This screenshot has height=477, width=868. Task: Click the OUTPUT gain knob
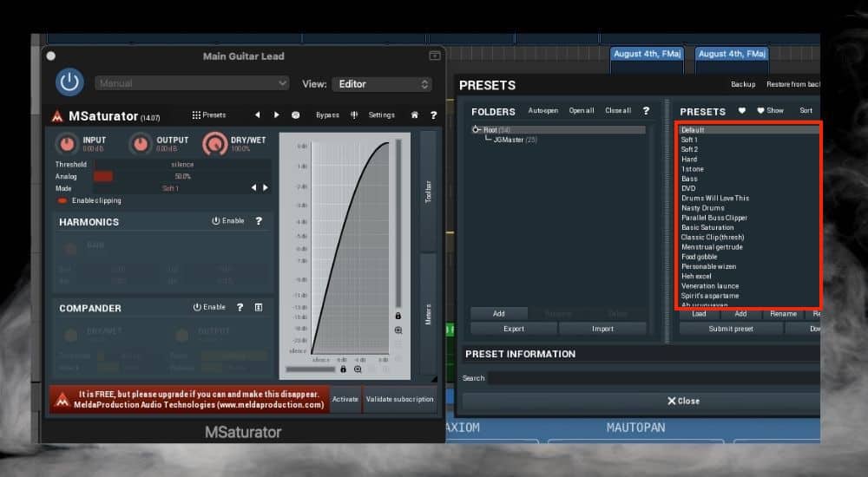point(141,144)
